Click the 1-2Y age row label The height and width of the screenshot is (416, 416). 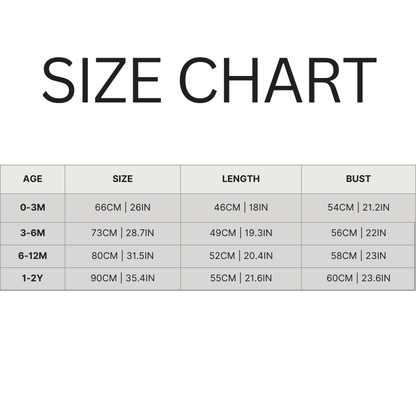coord(33,278)
